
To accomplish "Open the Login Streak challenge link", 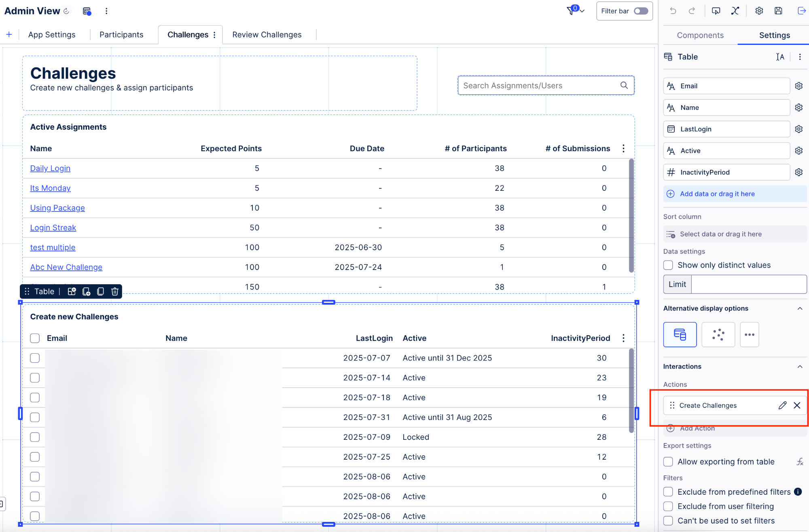I will pyautogui.click(x=53, y=228).
